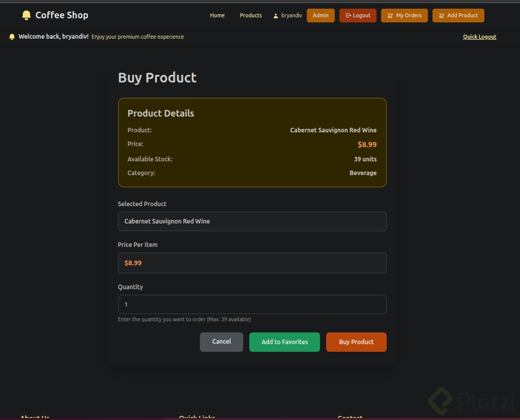
Task: Select the '$8.99' price in Product Details
Action: (367, 144)
